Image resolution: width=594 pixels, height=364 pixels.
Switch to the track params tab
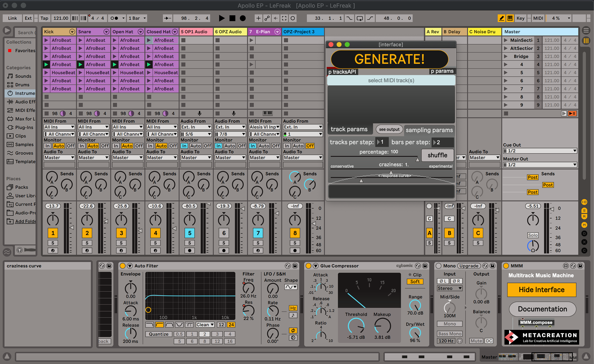tap(349, 130)
